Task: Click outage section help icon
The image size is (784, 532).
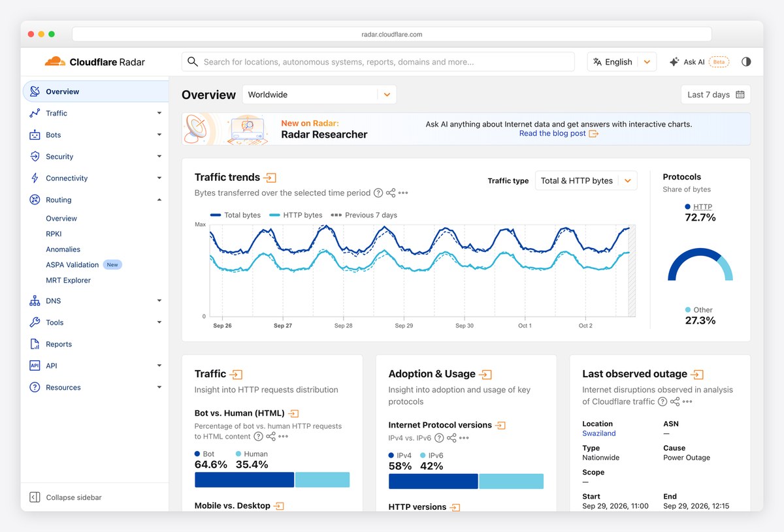Action: pos(662,402)
